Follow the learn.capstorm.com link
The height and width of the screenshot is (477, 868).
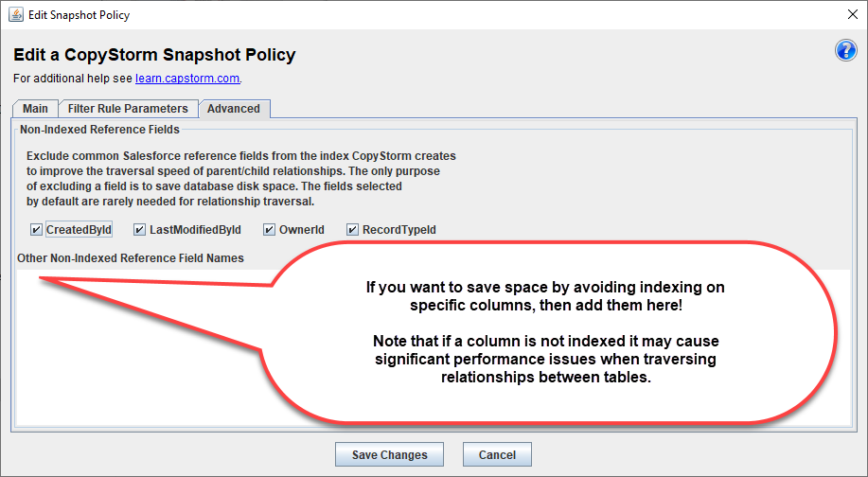(187, 79)
